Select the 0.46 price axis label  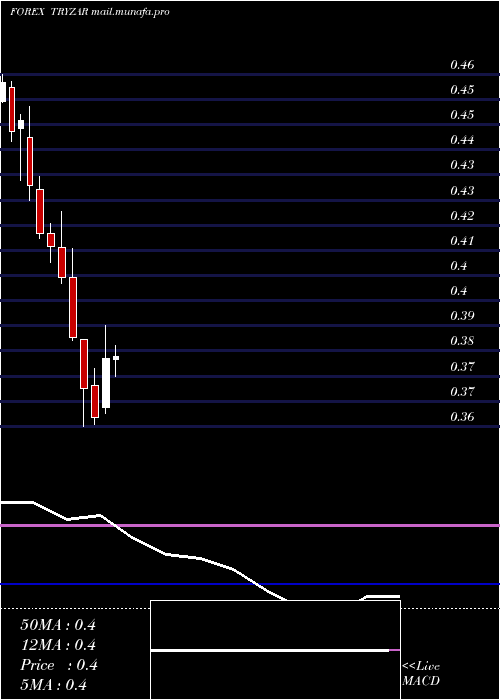coord(462,65)
